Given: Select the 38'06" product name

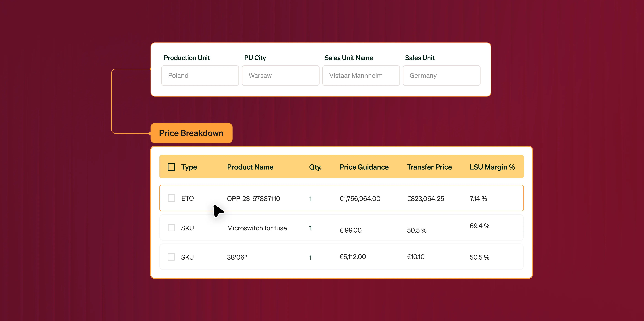Looking at the screenshot, I should click(237, 257).
